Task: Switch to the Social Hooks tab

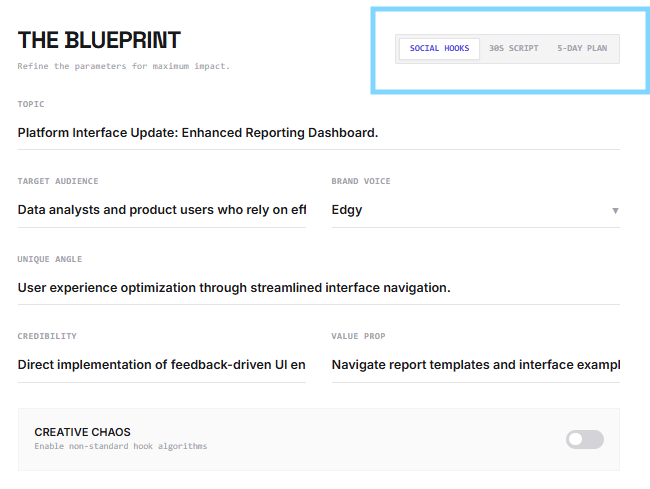Action: (x=439, y=48)
